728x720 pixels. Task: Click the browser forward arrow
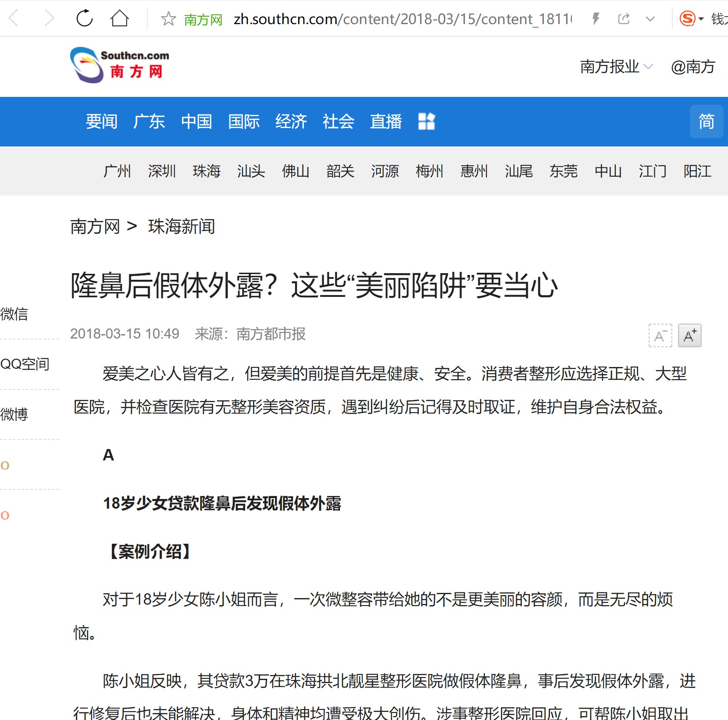[49, 18]
